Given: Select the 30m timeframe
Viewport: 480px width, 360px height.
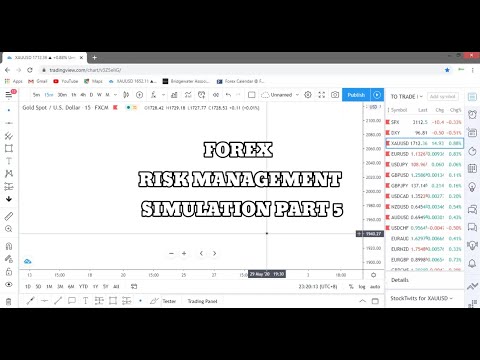Looking at the screenshot, I should tap(62, 95).
